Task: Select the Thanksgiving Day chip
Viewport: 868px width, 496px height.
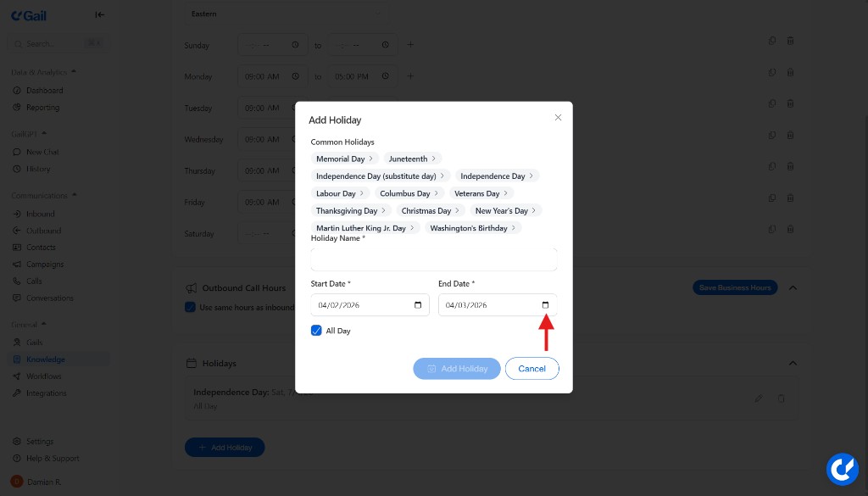Action: [x=351, y=210]
